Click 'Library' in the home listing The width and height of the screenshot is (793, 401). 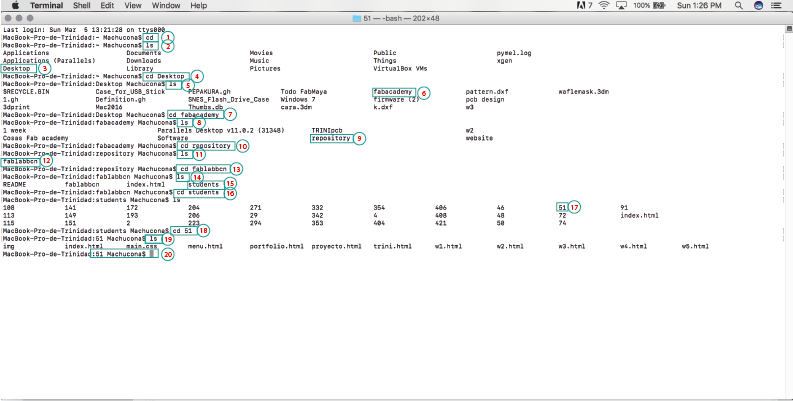(x=140, y=69)
